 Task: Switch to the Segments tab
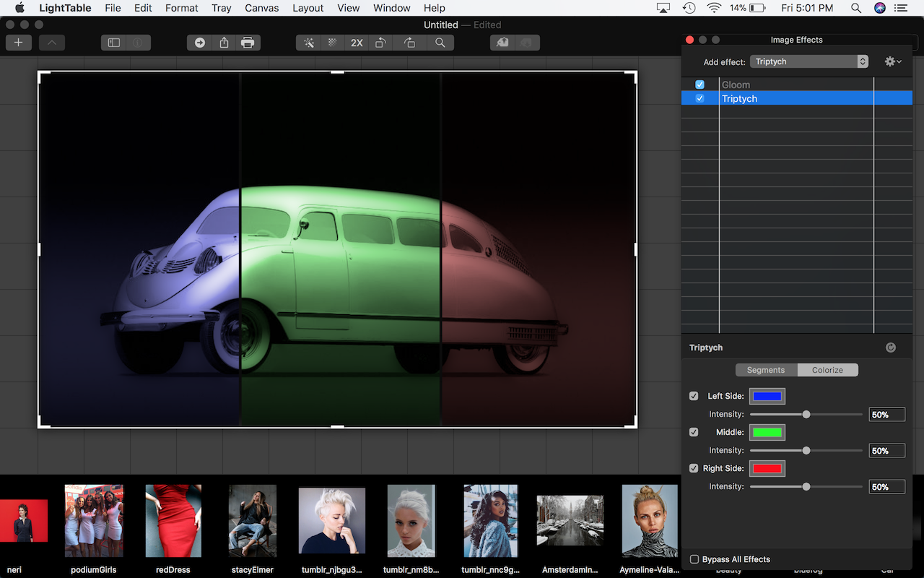766,370
